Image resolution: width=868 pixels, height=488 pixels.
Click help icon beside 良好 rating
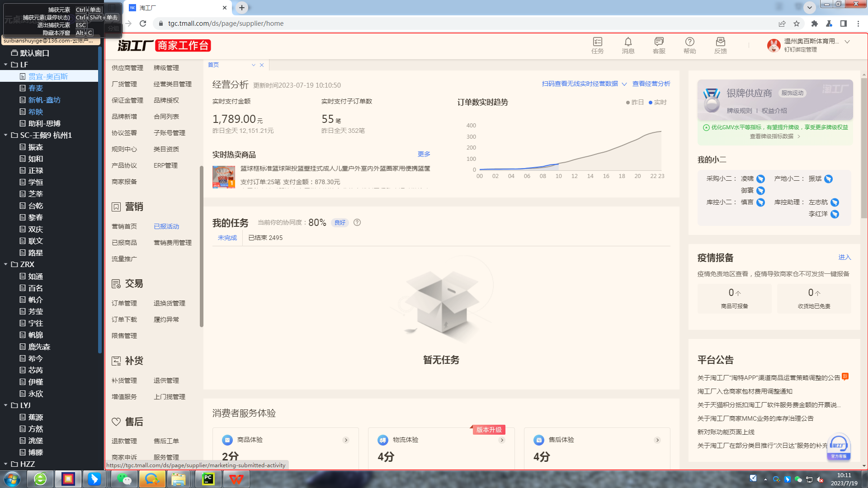357,222
